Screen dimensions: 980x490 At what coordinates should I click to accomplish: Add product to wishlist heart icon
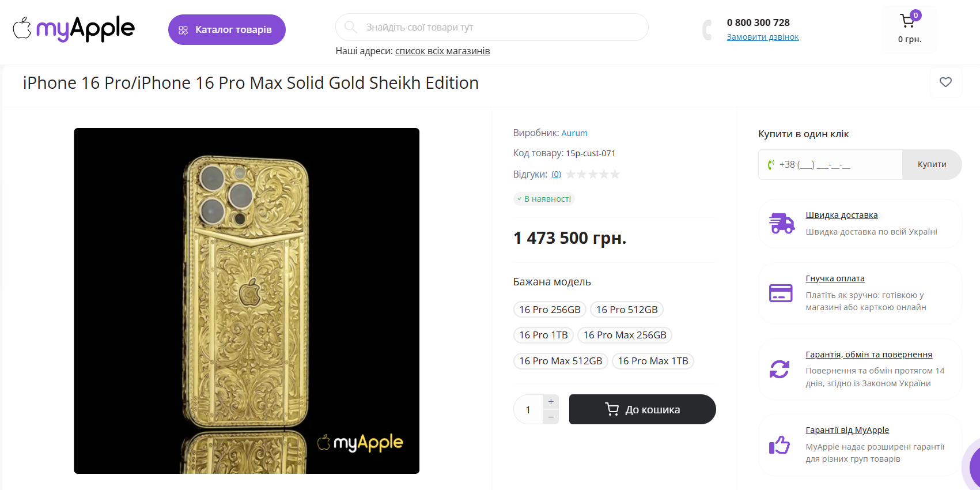click(945, 82)
